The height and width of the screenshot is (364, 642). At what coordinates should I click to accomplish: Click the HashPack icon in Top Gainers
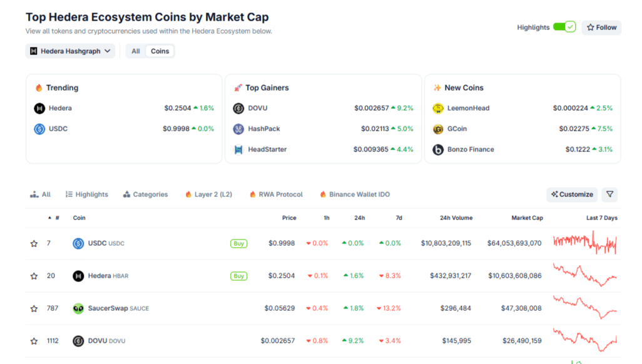pos(238,129)
